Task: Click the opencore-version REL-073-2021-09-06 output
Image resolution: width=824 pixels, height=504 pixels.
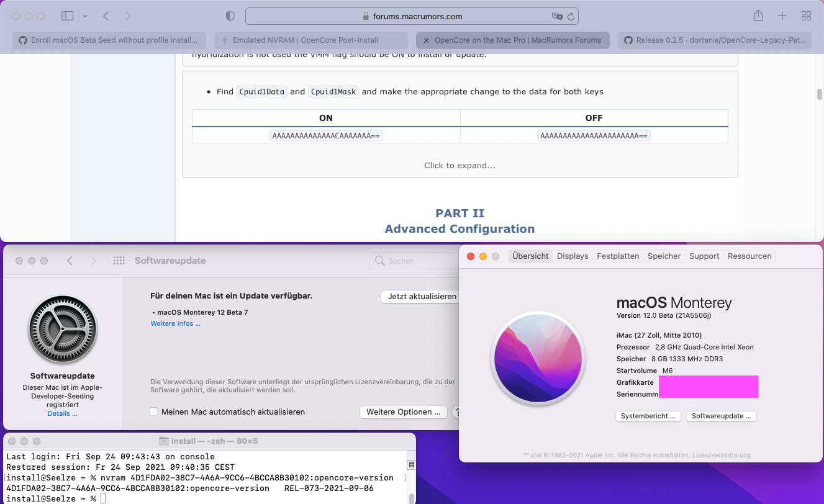Action: tap(190, 488)
